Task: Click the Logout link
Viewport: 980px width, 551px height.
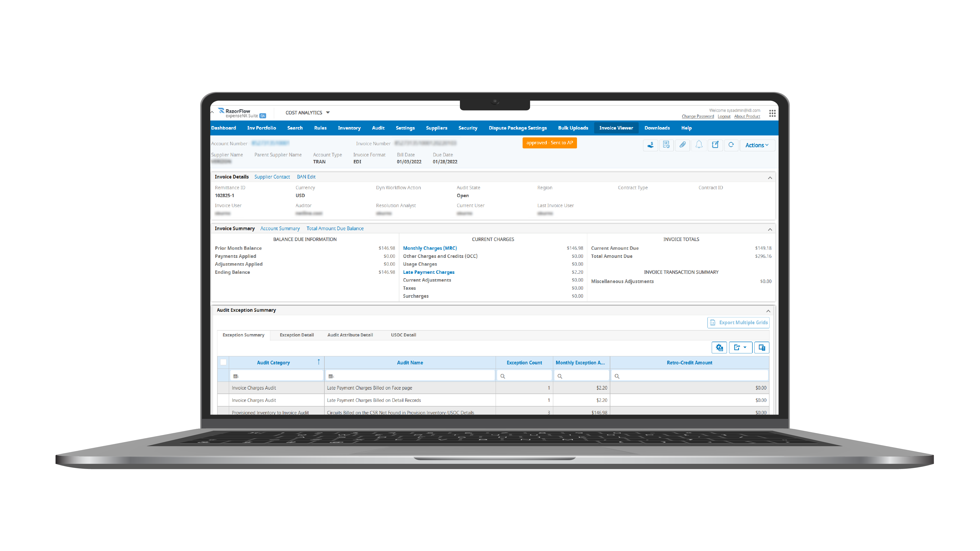Action: pyautogui.click(x=724, y=116)
